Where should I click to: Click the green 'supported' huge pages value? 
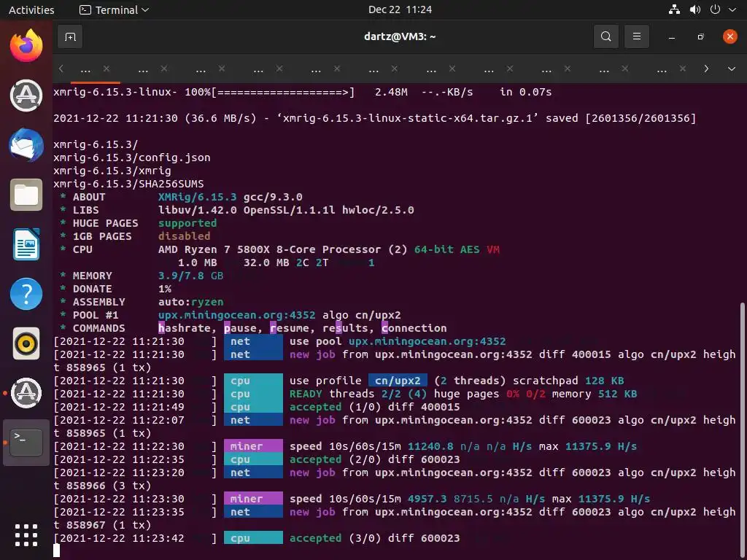point(187,223)
